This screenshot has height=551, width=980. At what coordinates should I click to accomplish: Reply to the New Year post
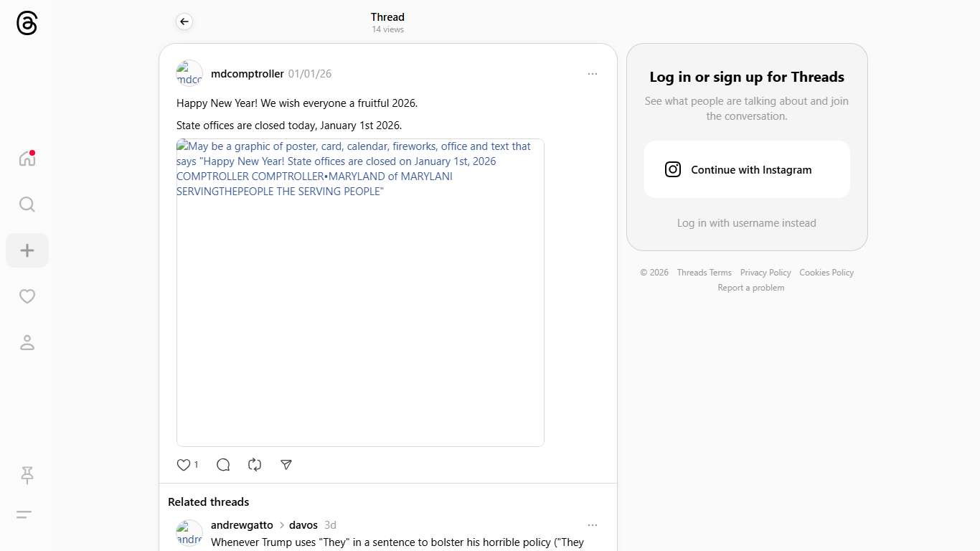pos(223,465)
